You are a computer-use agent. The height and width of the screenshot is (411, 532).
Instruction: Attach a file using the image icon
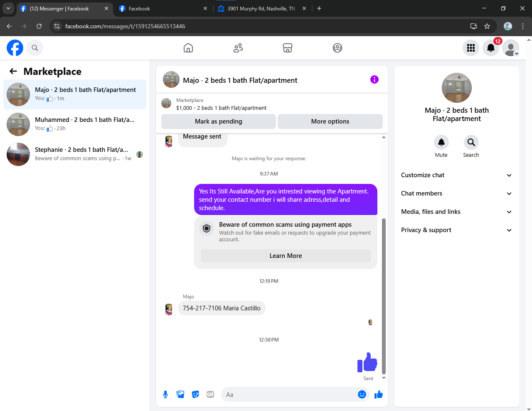[180, 394]
